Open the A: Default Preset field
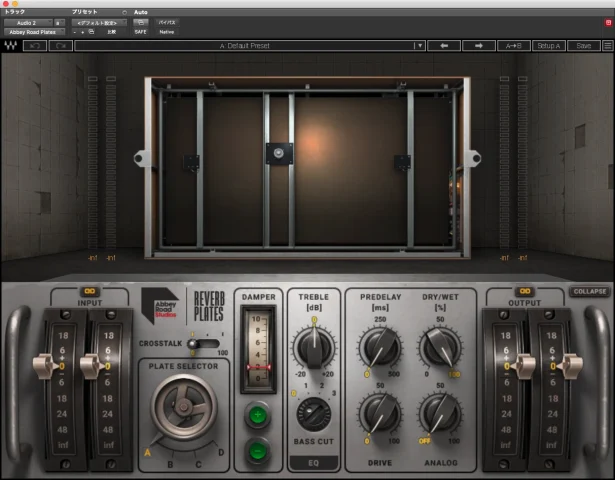The width and height of the screenshot is (615, 480). 245,45
